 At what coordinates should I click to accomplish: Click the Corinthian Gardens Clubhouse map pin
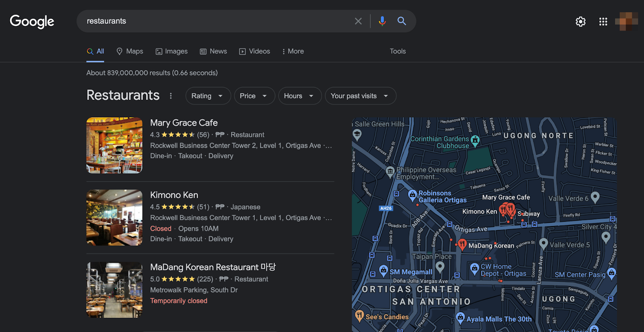pyautogui.click(x=475, y=141)
